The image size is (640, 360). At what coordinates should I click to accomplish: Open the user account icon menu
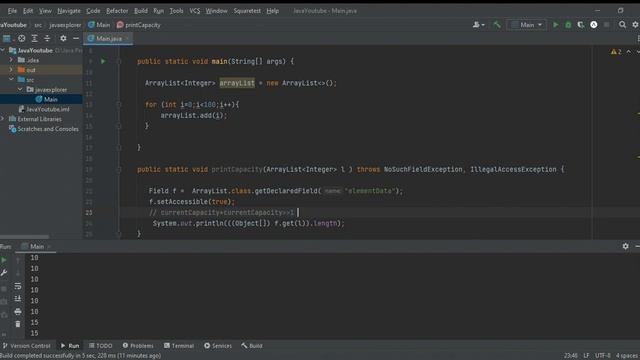pyautogui.click(x=478, y=25)
